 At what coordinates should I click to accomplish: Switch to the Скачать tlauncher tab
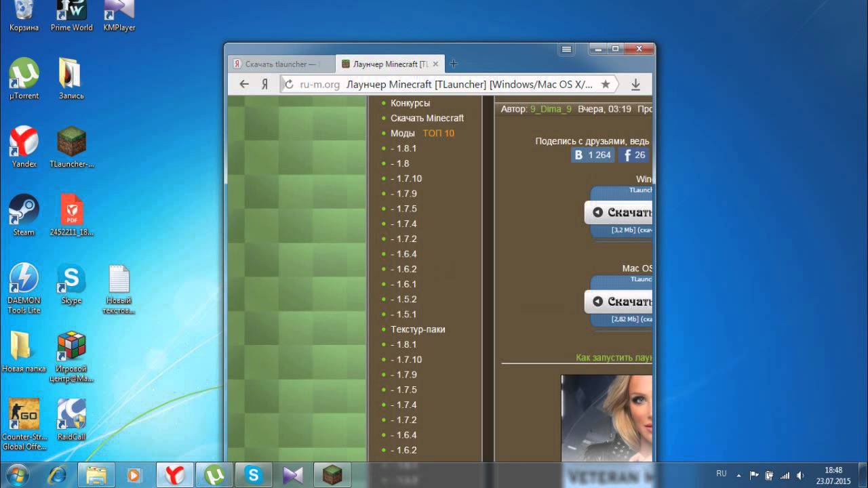tap(281, 64)
